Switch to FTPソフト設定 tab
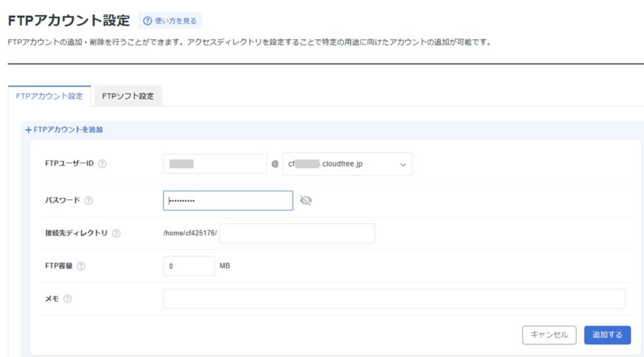 128,96
